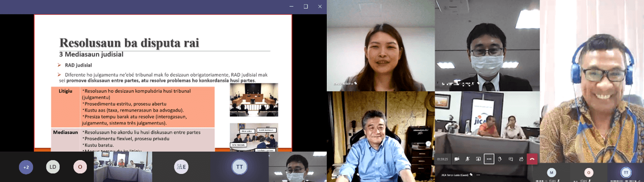Select the smiling woman's video tile
644x182 pixels.
pyautogui.click(x=381, y=46)
